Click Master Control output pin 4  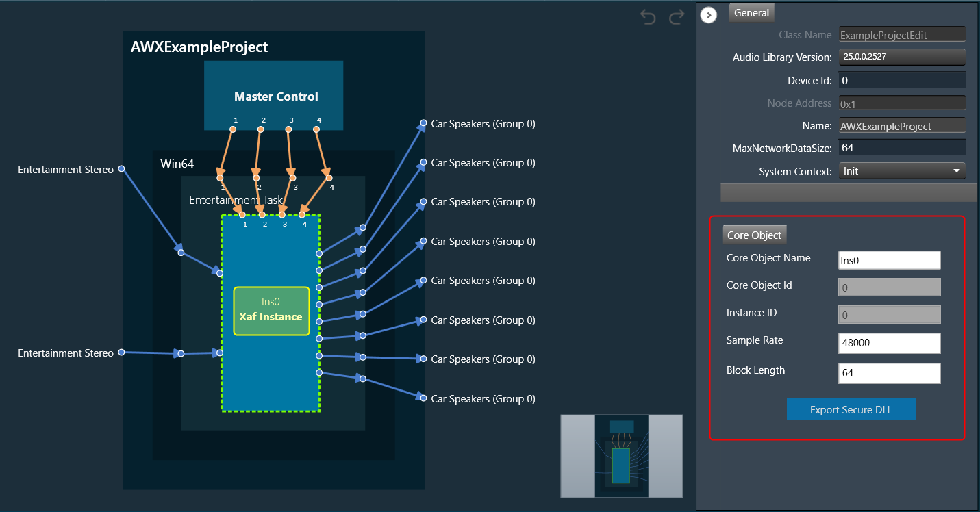coord(316,129)
